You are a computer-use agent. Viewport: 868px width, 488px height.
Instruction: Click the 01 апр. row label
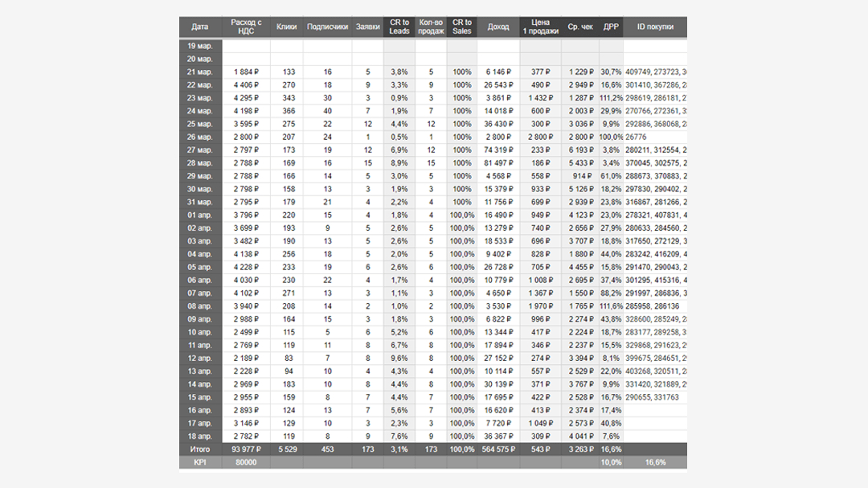tap(200, 215)
